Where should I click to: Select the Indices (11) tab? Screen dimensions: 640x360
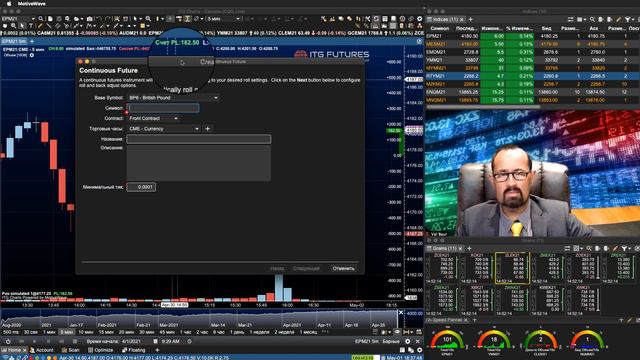[445, 19]
